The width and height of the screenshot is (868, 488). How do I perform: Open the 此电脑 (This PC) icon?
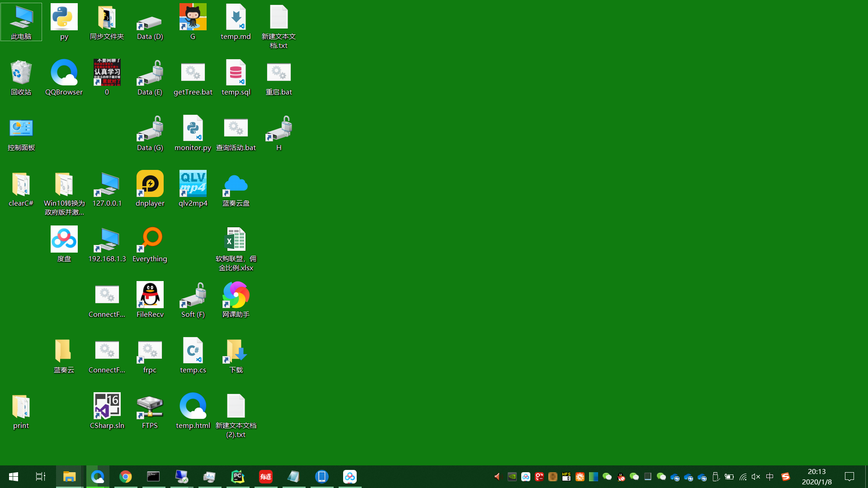pos(21,21)
